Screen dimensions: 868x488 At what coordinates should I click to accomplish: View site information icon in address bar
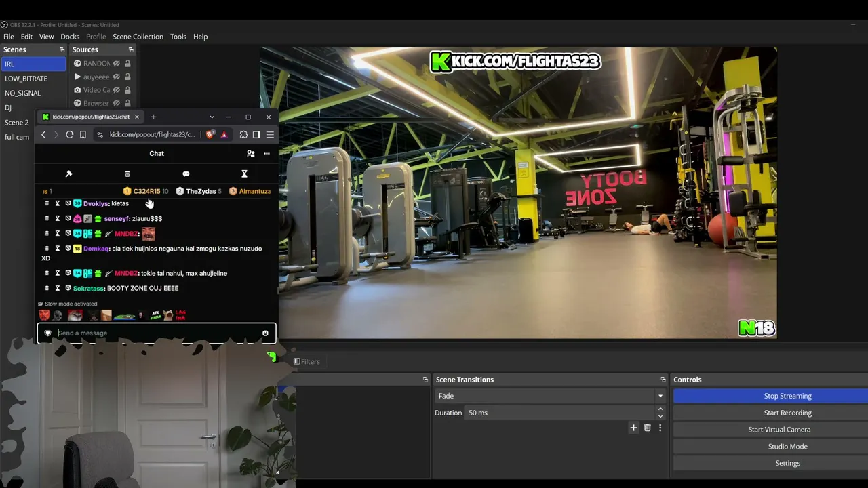100,135
